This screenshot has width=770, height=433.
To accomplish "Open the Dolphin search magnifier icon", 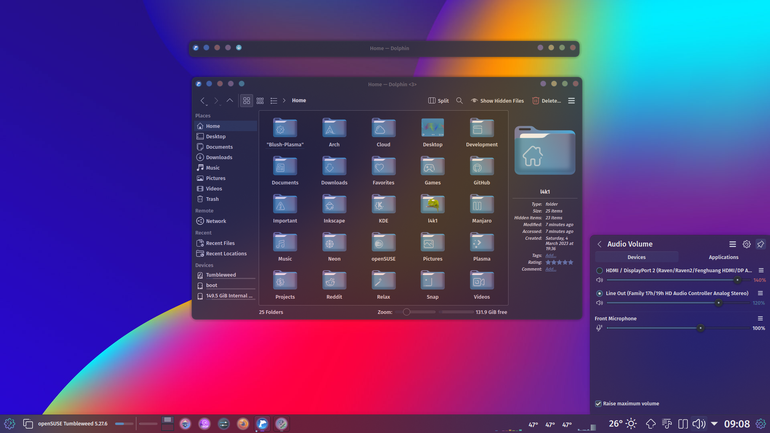I will [x=459, y=101].
